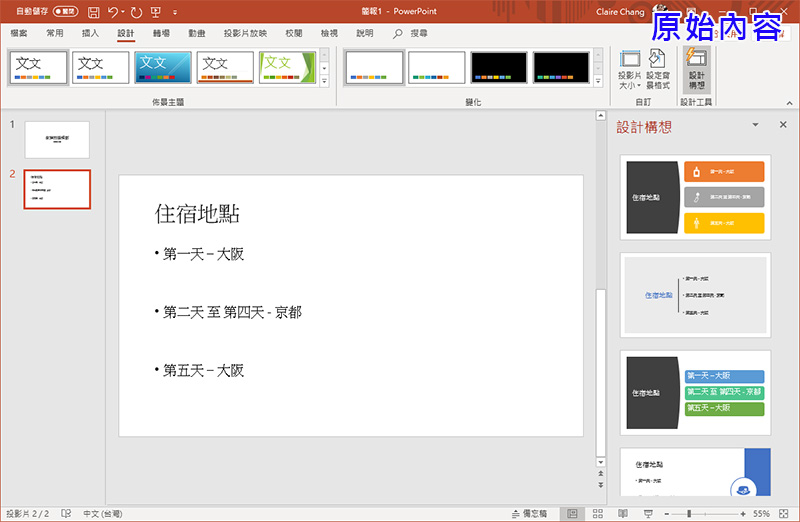Select the first black variant

coord(498,67)
